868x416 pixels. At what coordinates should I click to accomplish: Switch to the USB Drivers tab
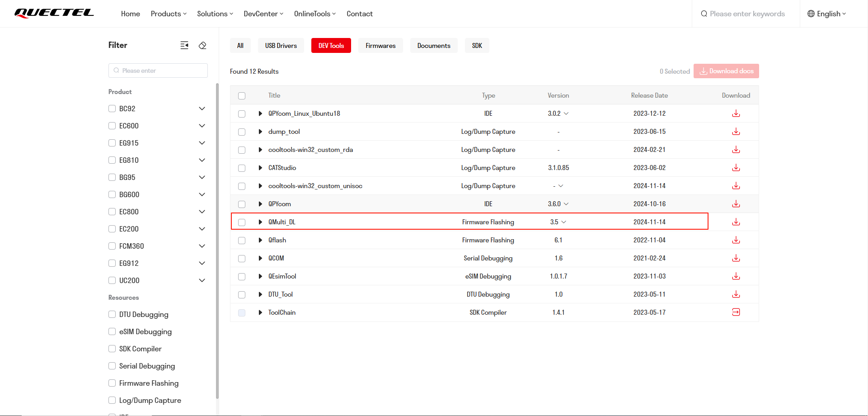point(281,46)
